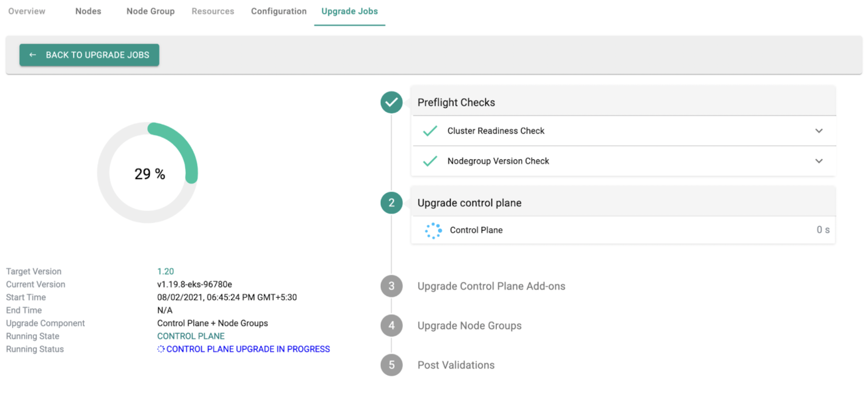
Task: Click the Nodegroup Version Check green check icon
Action: coord(429,161)
